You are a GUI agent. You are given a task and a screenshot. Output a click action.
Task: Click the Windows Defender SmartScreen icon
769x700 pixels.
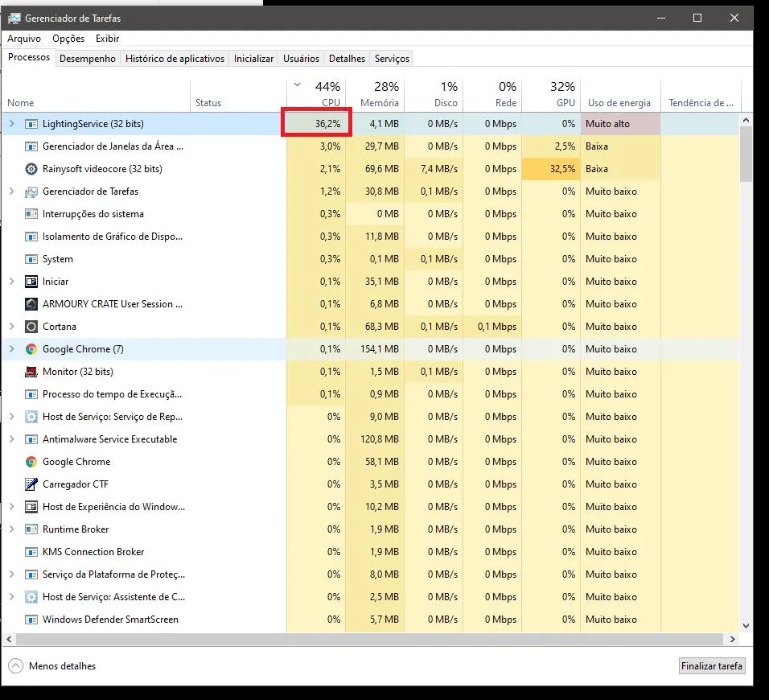pos(31,620)
